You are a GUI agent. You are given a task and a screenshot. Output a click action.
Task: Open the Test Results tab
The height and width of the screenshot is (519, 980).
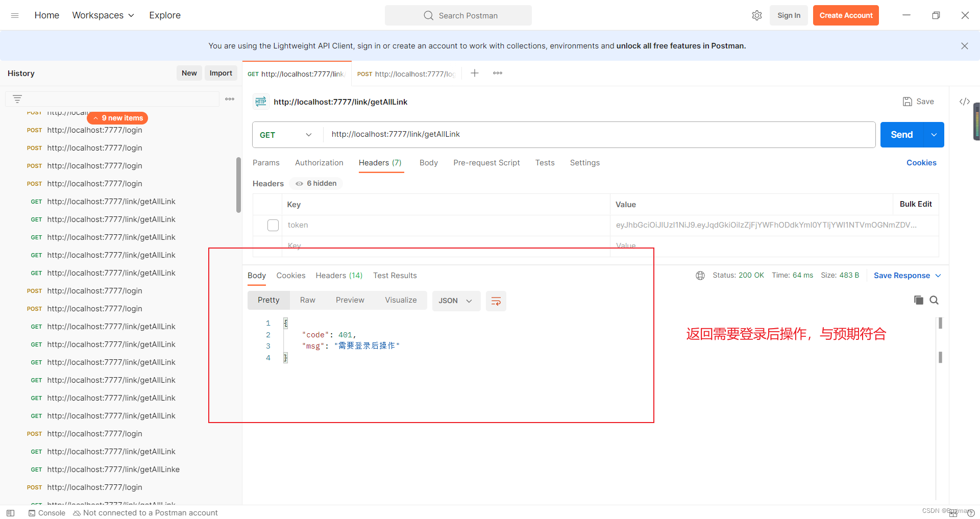(395, 276)
